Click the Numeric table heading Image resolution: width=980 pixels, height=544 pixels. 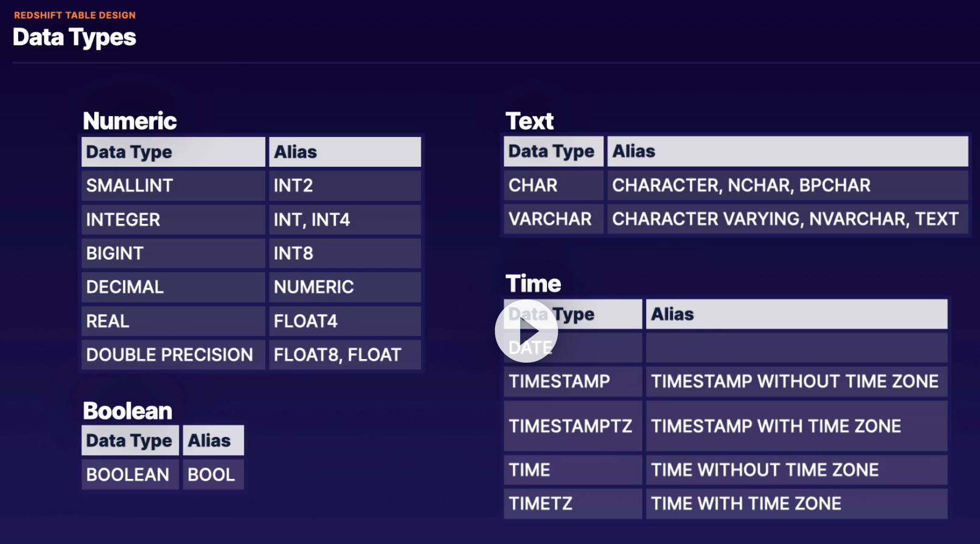pos(130,121)
